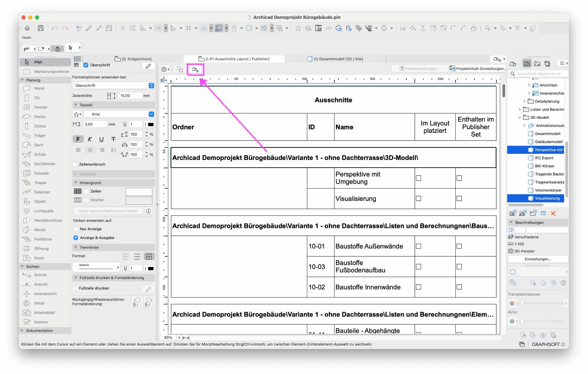Screen dimensions: 588x374
Task: Select the Dach tool
Action: [x=39, y=145]
